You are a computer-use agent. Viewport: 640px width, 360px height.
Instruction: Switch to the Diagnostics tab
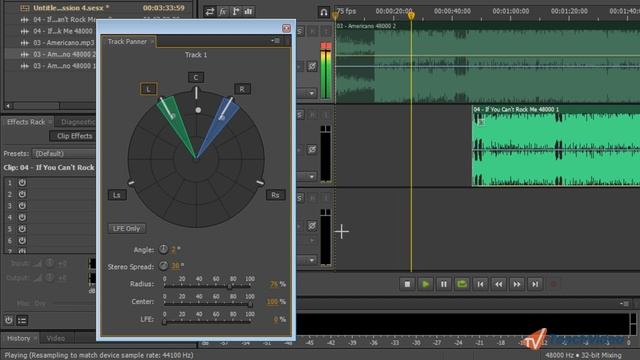click(78, 122)
